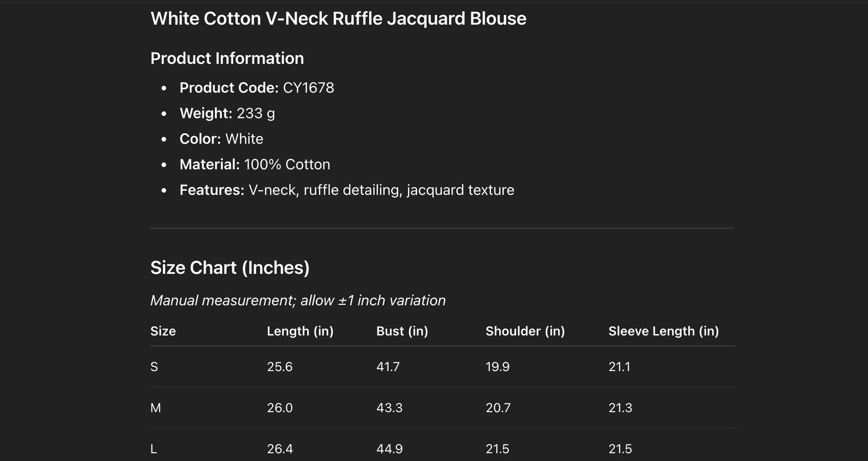This screenshot has width=868, height=461.
Task: Click the Shoulder (in) column header
Action: tap(525, 331)
